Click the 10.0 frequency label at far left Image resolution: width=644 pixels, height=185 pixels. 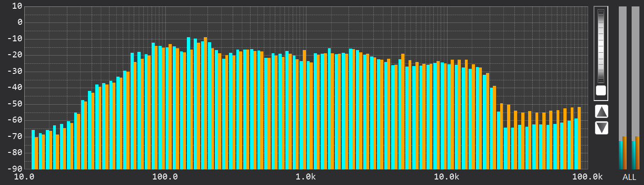(x=25, y=177)
